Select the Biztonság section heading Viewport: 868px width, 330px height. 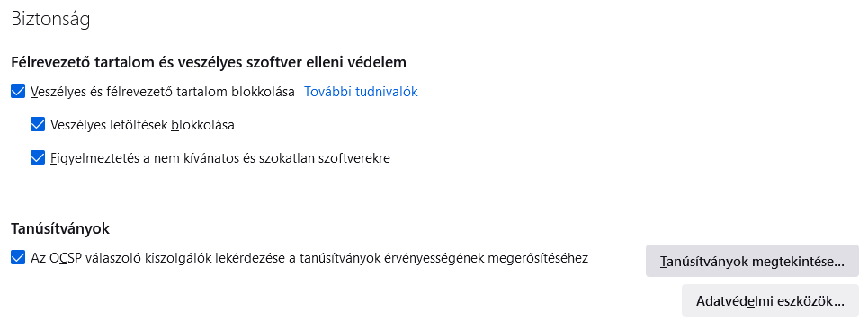50,20
